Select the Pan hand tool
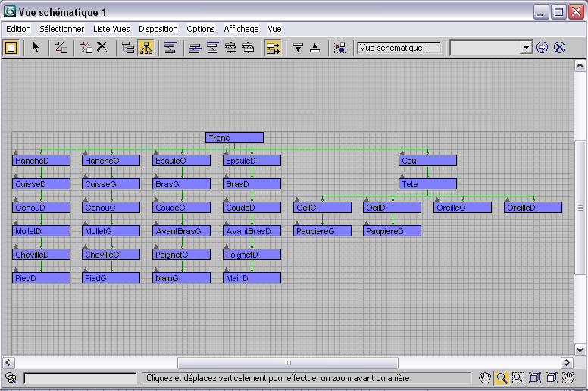Image resolution: width=588 pixels, height=391 pixels. pos(485,378)
